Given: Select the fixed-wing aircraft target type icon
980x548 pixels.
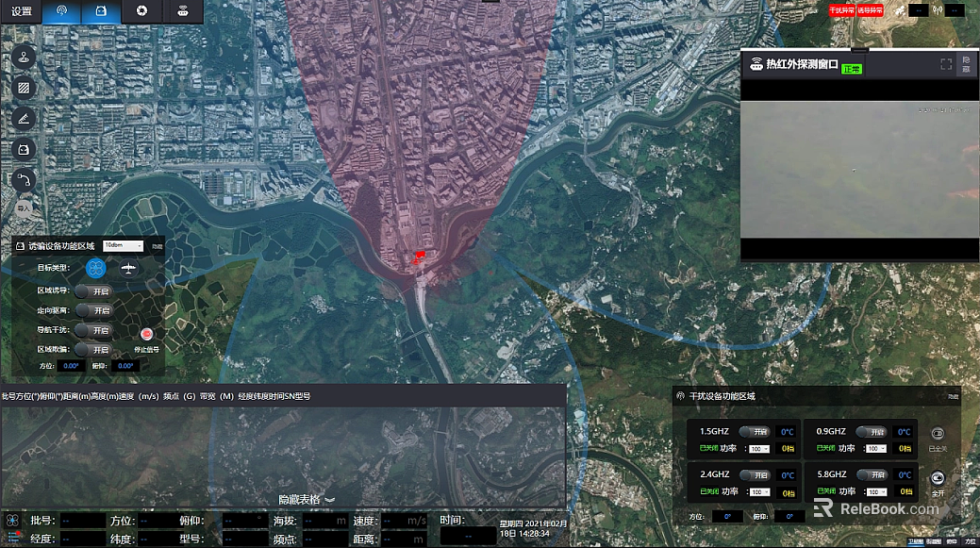Looking at the screenshot, I should (x=129, y=268).
